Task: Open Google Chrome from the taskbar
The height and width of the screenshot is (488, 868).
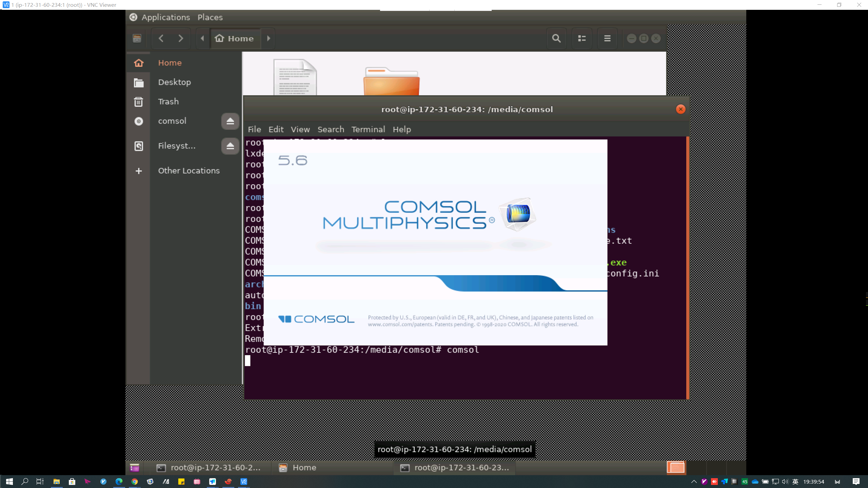Action: (x=135, y=482)
